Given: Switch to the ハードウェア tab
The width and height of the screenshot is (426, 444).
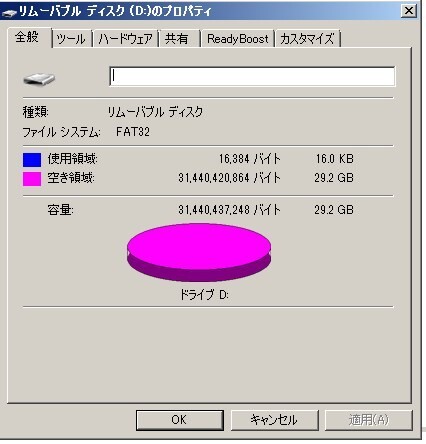Looking at the screenshot, I should 125,39.
